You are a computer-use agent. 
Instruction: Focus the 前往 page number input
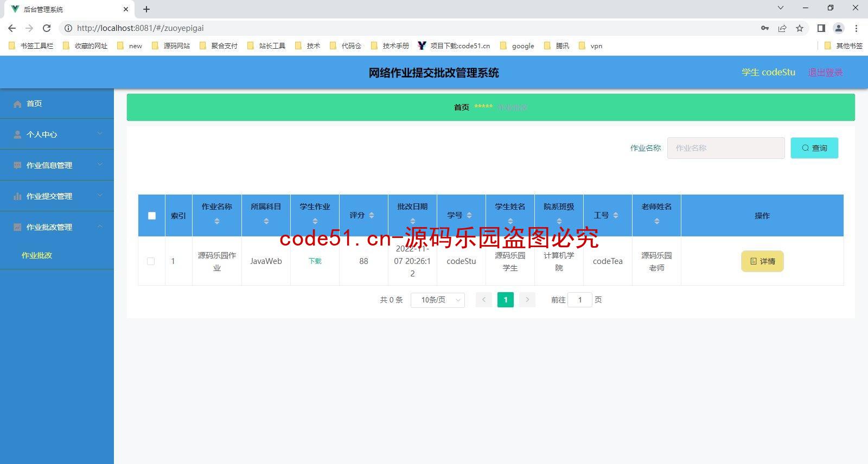tap(580, 300)
